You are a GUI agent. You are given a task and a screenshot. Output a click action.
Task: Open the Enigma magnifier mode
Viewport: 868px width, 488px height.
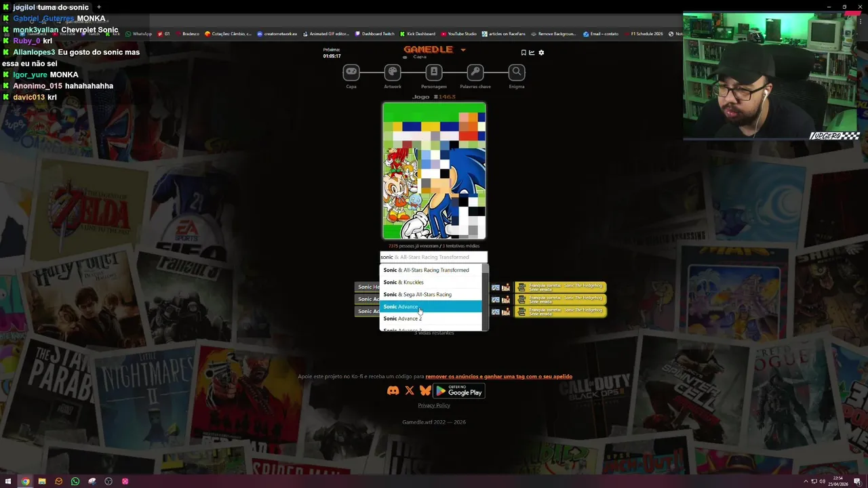(517, 72)
